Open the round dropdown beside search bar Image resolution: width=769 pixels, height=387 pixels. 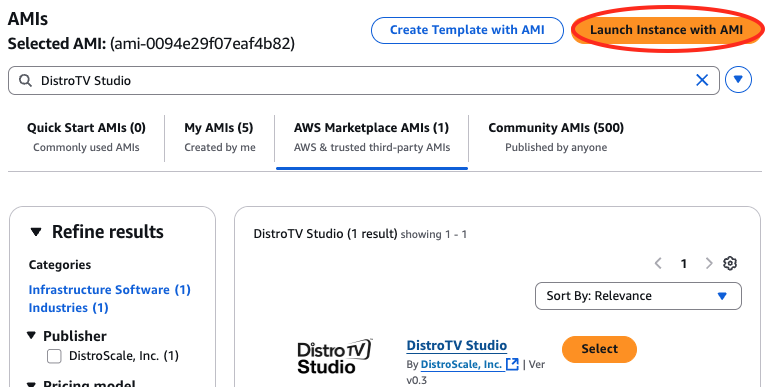738,79
